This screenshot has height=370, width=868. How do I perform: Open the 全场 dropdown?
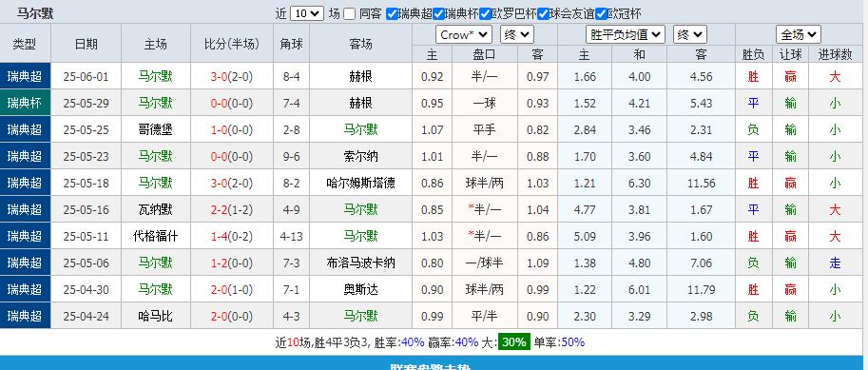799,35
